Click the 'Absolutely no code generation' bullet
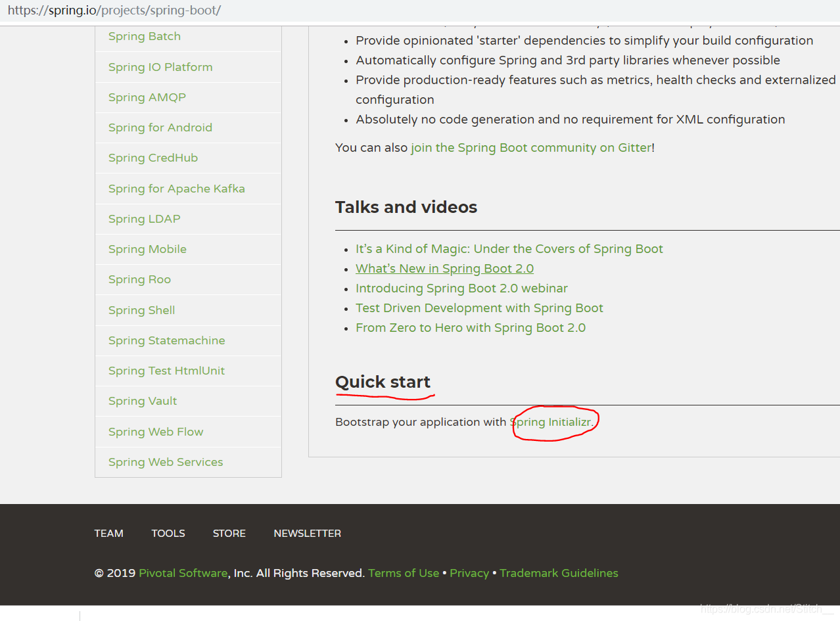Image resolution: width=840 pixels, height=621 pixels. pos(571,120)
